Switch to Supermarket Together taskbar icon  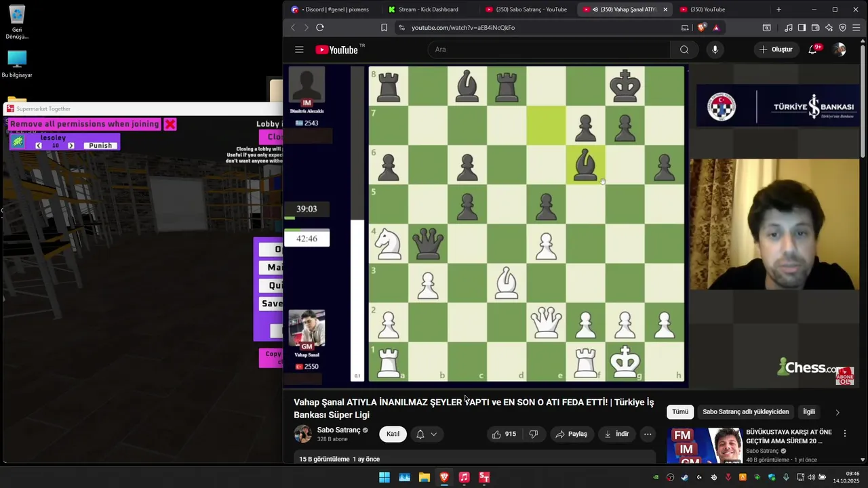point(484,477)
